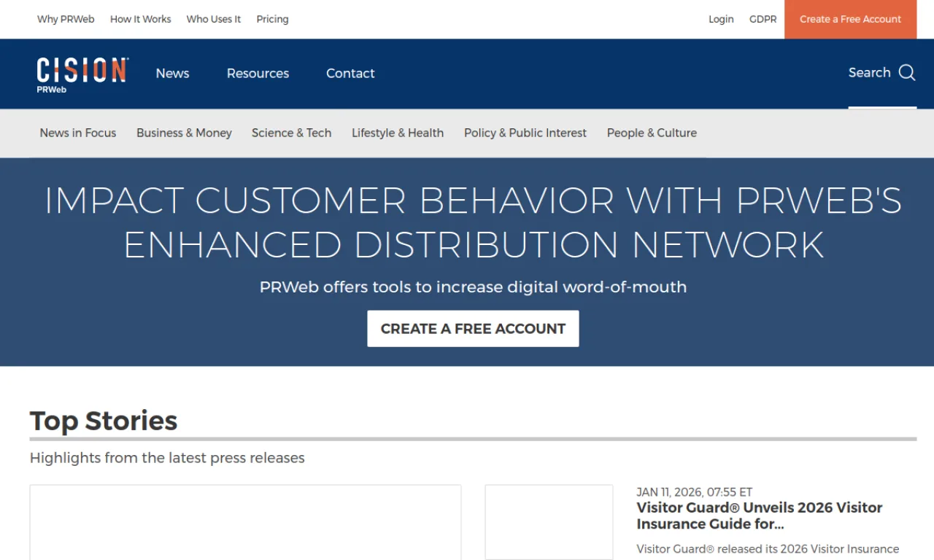
Task: Open the News menu
Action: coord(172,73)
